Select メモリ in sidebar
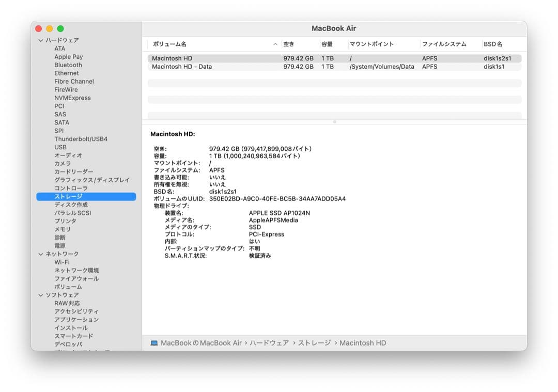 point(63,229)
